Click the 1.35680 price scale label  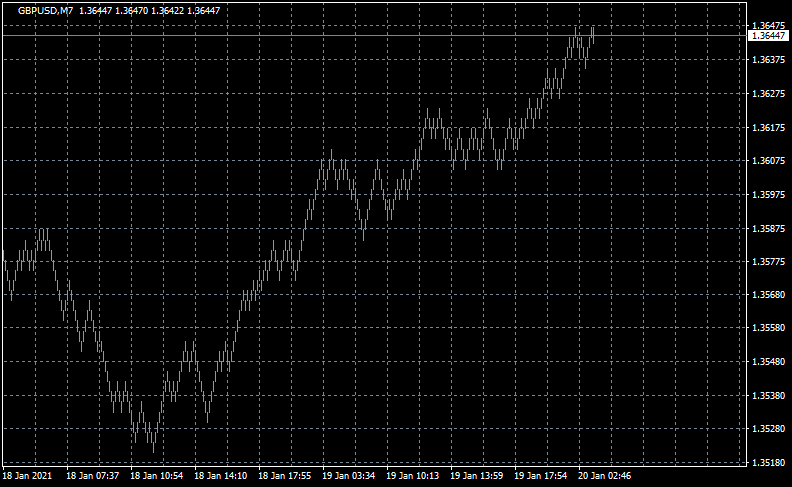768,294
